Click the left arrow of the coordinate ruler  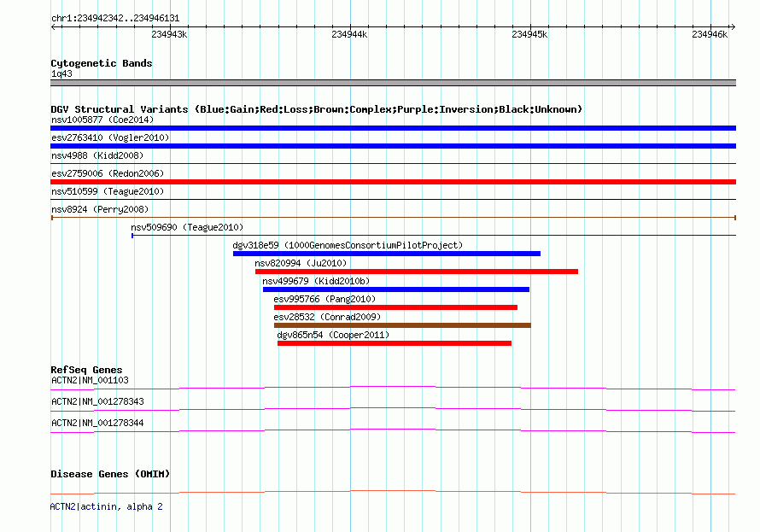click(54, 26)
